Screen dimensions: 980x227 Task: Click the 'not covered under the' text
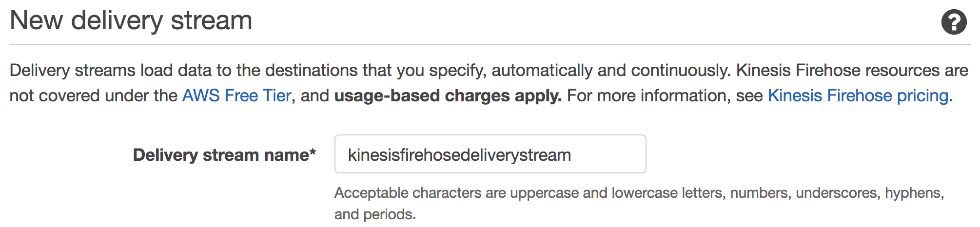tap(94, 95)
